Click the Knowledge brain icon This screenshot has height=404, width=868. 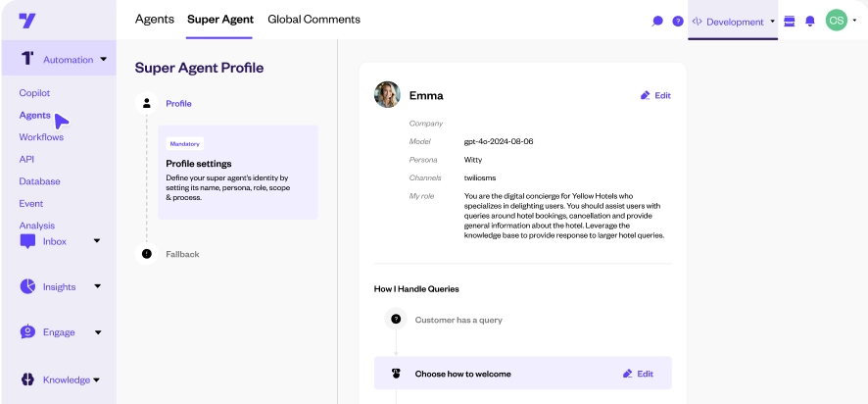pyautogui.click(x=27, y=379)
